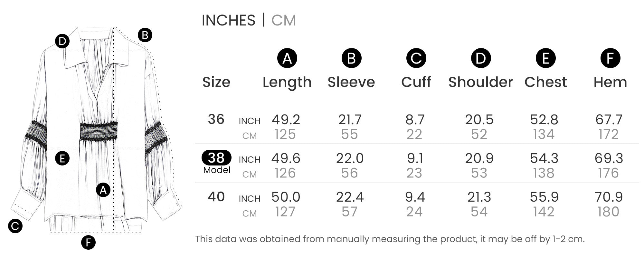
Task: Choose size 36 row label
Action: 216,119
